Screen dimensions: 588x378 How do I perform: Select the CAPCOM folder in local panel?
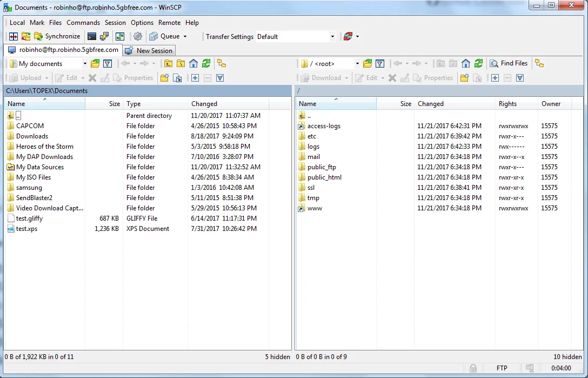(30, 126)
